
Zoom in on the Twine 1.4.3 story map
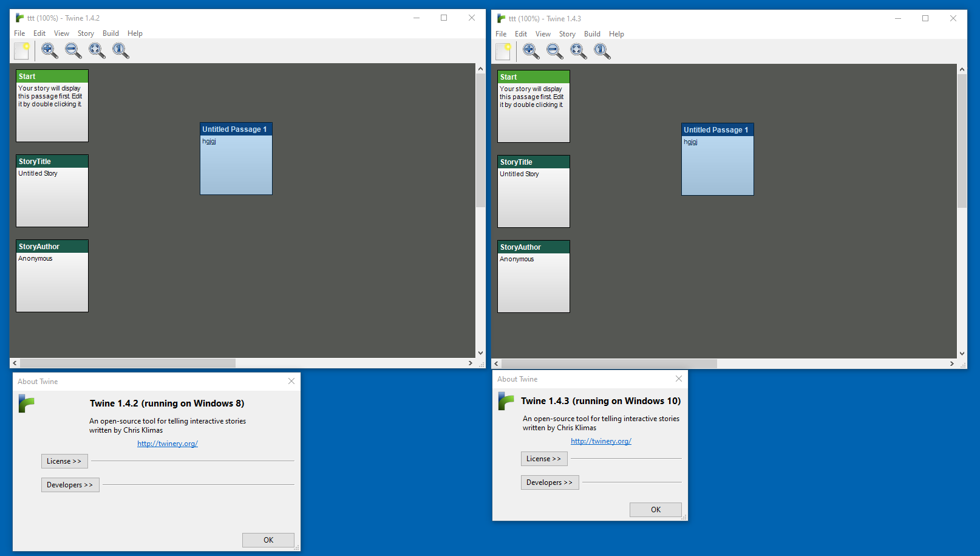(x=531, y=52)
